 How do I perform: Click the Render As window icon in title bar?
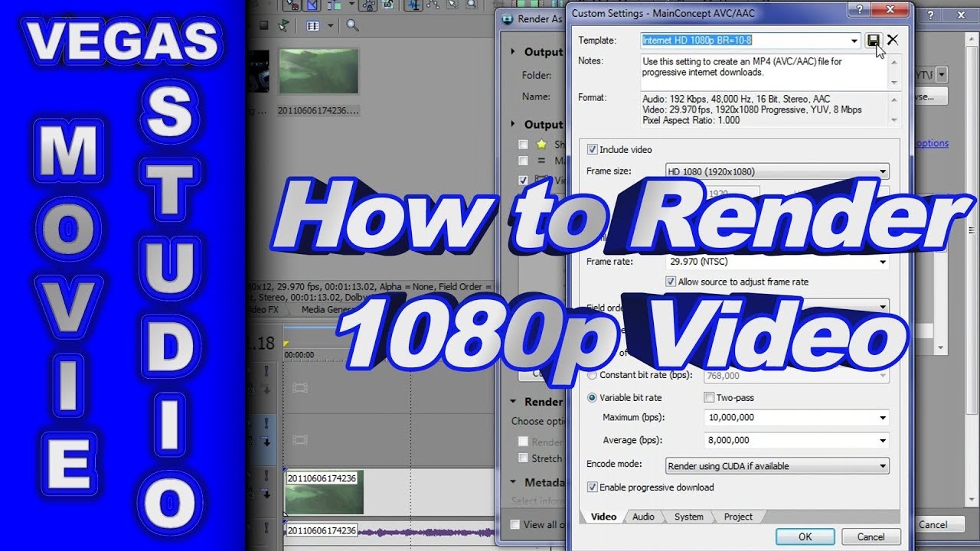pyautogui.click(x=506, y=18)
